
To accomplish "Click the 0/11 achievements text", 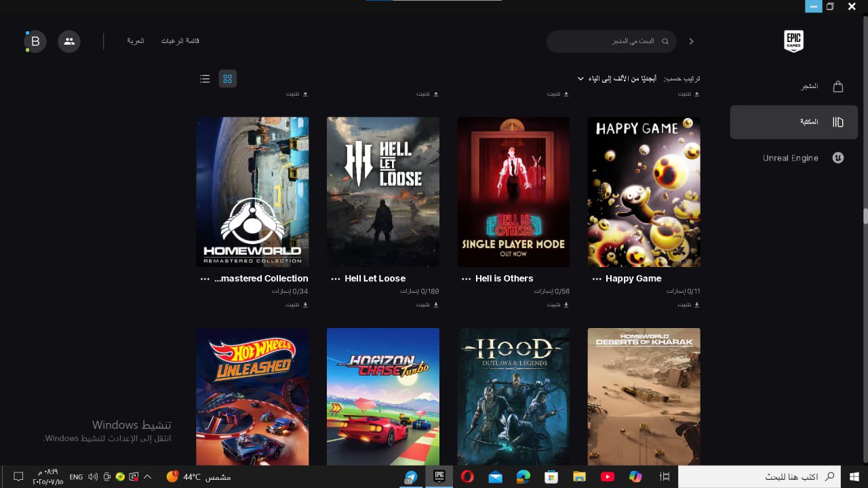I will (683, 291).
